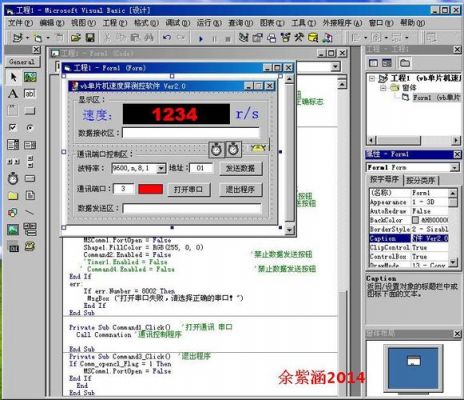Click the 地址 field showing 01
The width and height of the screenshot is (464, 400).
(x=201, y=168)
